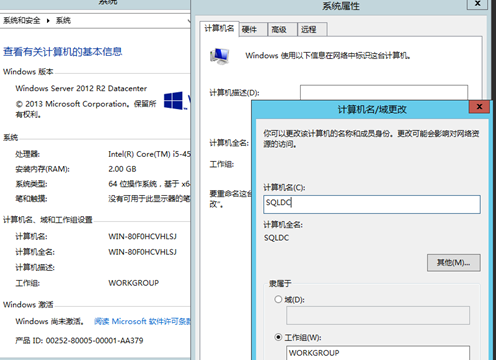Click the WIN-80F0HCVHLSJ full computer name value

(143, 252)
